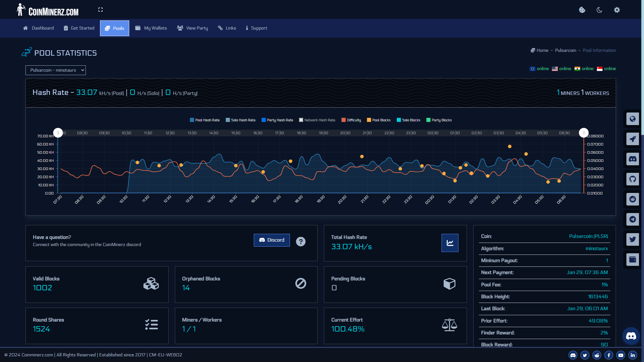
Task: Open Total Hash Rate chart icon button
Action: [x=450, y=243]
